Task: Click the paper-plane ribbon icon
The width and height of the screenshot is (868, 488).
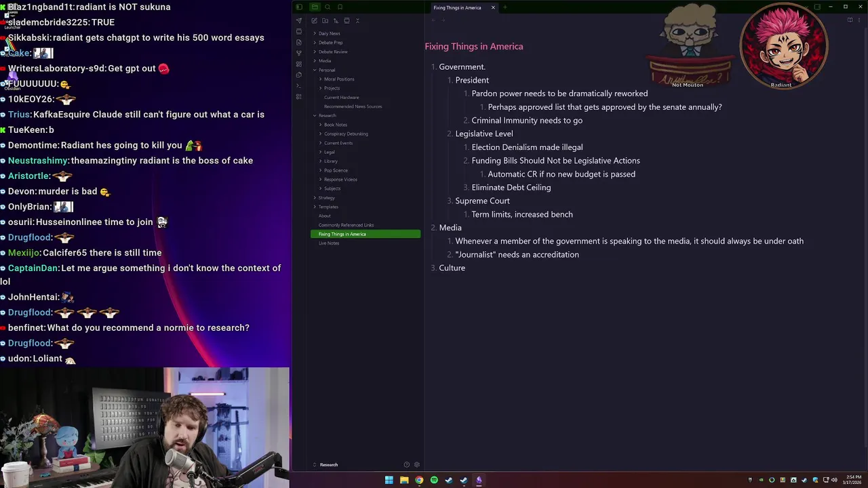Action: click(x=299, y=20)
